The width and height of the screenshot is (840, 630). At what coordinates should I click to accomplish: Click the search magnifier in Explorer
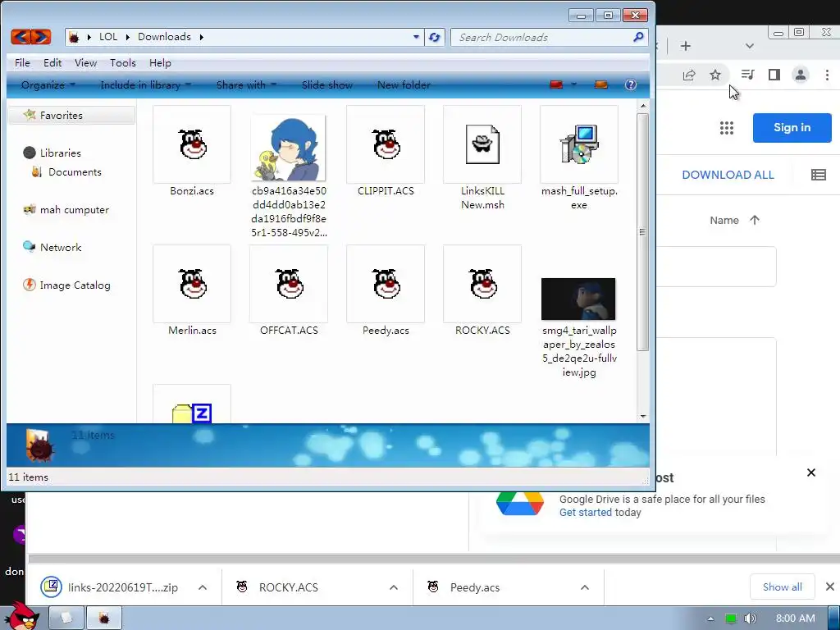click(638, 37)
